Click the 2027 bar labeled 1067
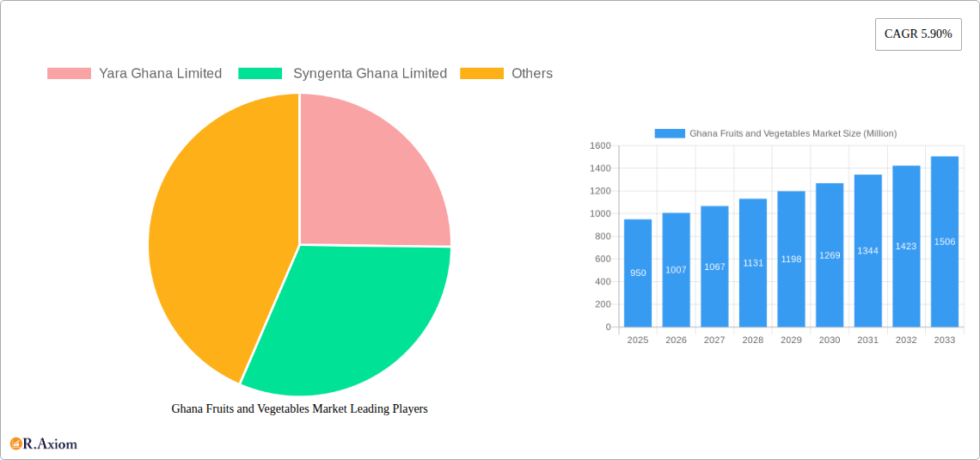Image resolution: width=980 pixels, height=460 pixels. coord(715,267)
